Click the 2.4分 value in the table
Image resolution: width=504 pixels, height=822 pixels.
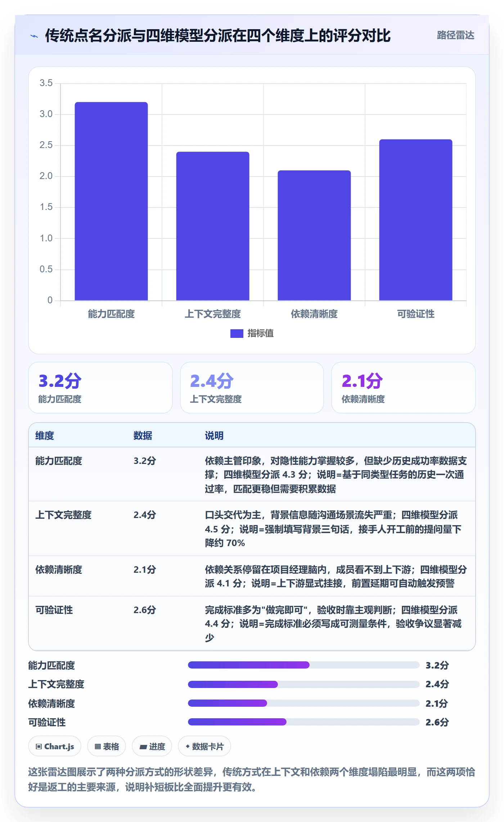click(x=145, y=515)
